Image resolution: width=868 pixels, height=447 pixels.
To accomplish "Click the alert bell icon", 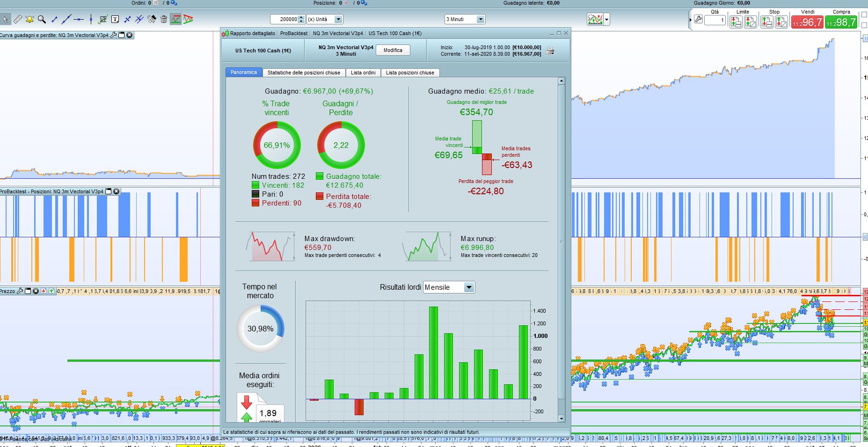I will pyautogui.click(x=29, y=19).
